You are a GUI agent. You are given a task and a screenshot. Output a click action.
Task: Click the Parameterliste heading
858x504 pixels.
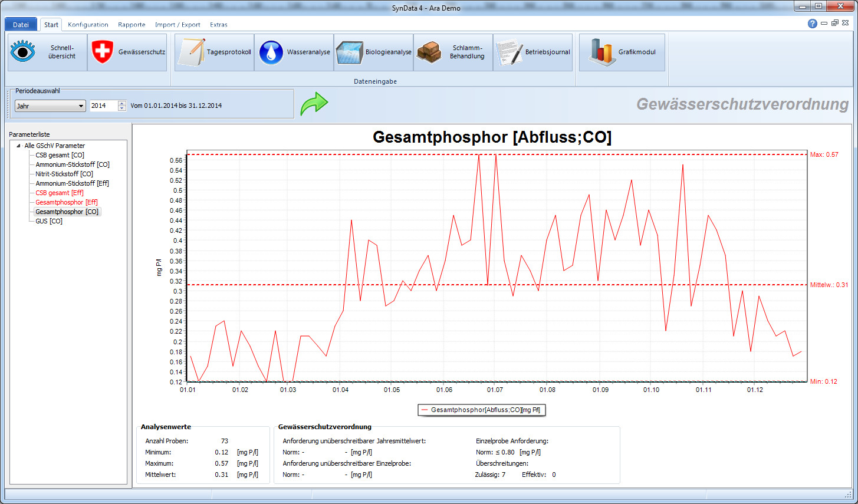click(29, 134)
